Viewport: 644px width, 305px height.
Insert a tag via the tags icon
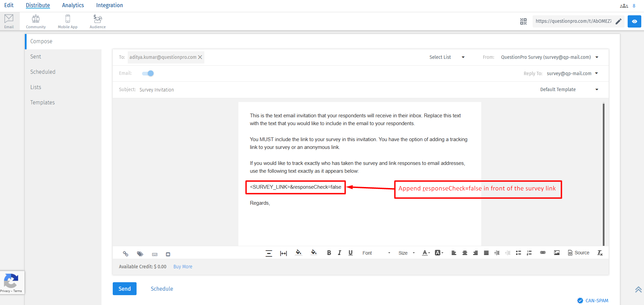click(140, 254)
